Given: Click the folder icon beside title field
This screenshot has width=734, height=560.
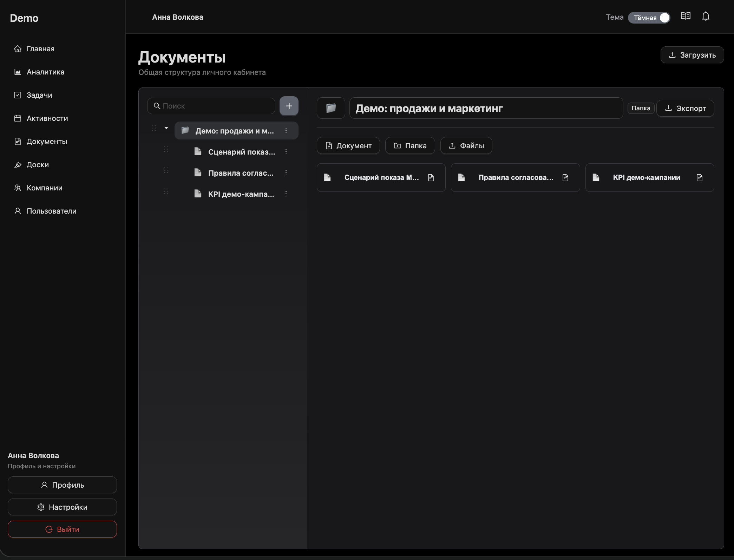Looking at the screenshot, I should tap(331, 108).
